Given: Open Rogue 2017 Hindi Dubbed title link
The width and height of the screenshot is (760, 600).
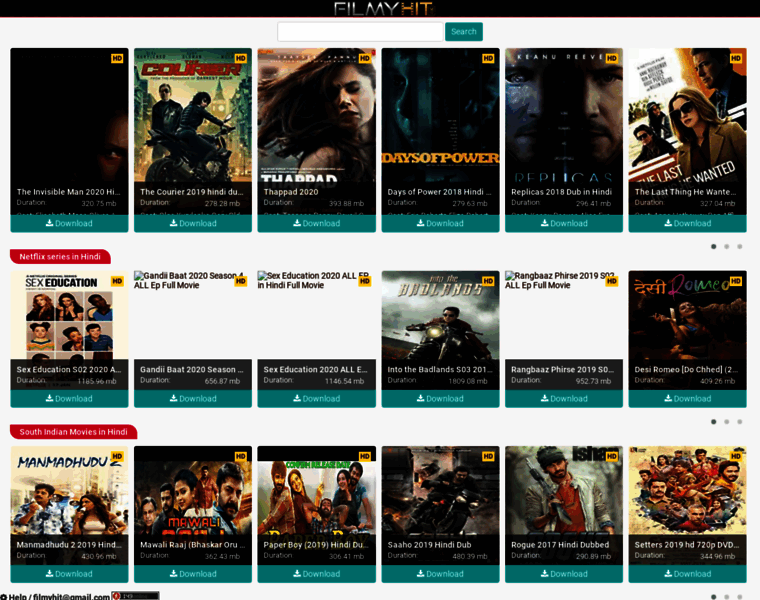Looking at the screenshot, I should pyautogui.click(x=560, y=545).
